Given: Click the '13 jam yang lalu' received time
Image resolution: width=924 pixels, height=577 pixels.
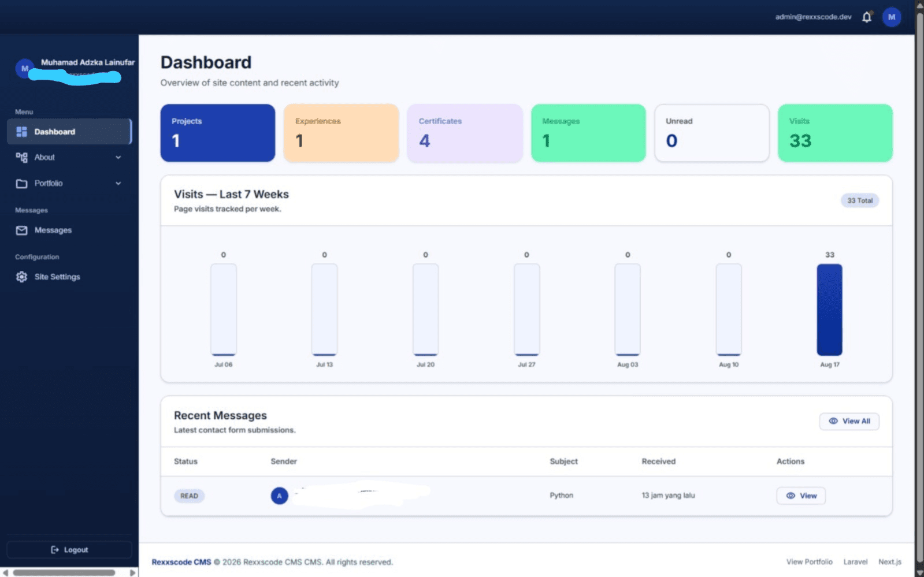Looking at the screenshot, I should coord(668,496).
